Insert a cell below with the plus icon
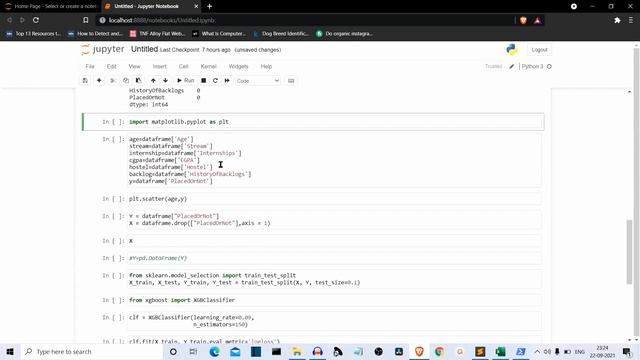Screen dimensions: 640x360 pyautogui.click(x=99, y=81)
